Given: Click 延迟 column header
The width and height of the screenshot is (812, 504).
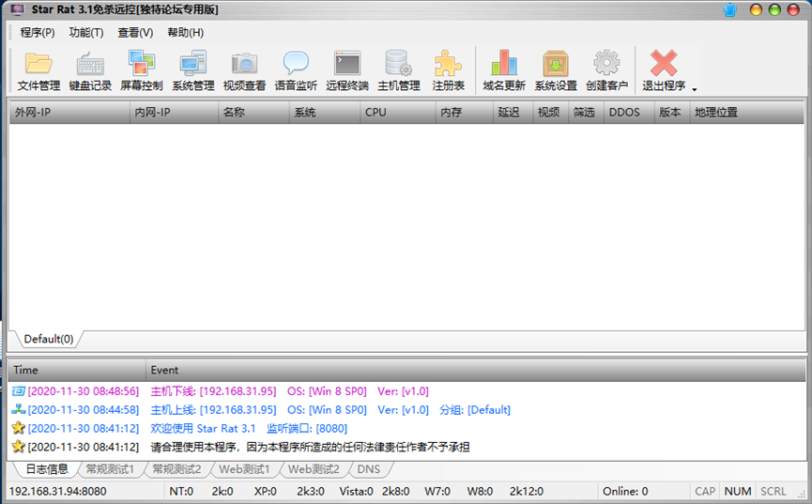Looking at the screenshot, I should (513, 113).
